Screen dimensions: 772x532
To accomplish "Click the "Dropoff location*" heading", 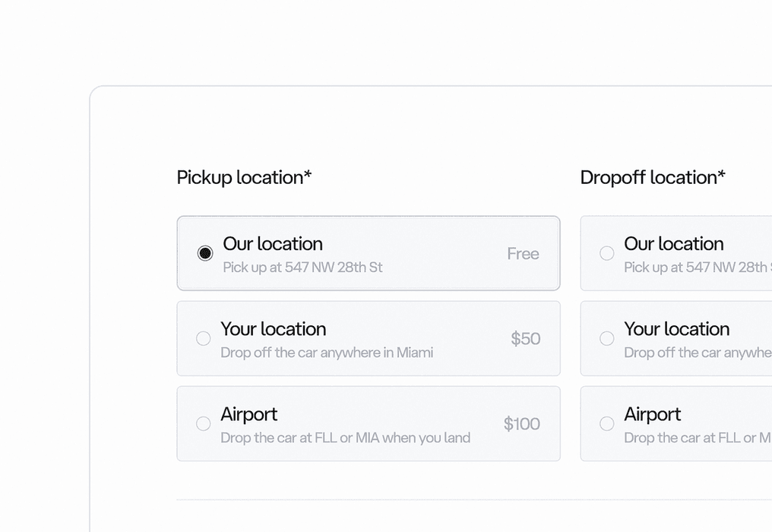I will 652,177.
